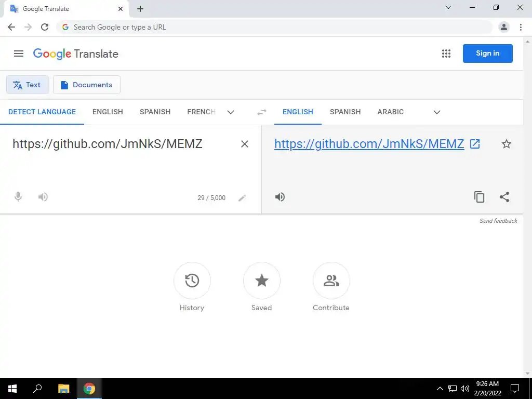Show hidden system tray icons
The width and height of the screenshot is (532, 399).
440,389
